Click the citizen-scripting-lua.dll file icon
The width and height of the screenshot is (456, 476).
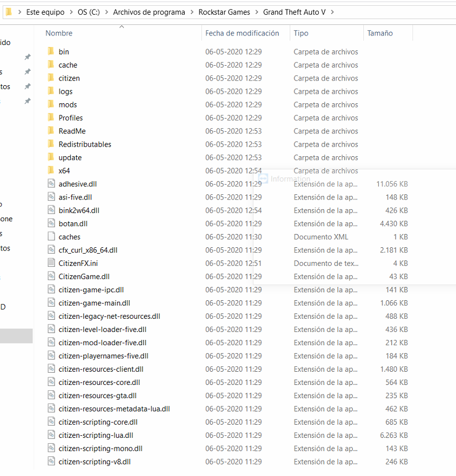point(51,435)
